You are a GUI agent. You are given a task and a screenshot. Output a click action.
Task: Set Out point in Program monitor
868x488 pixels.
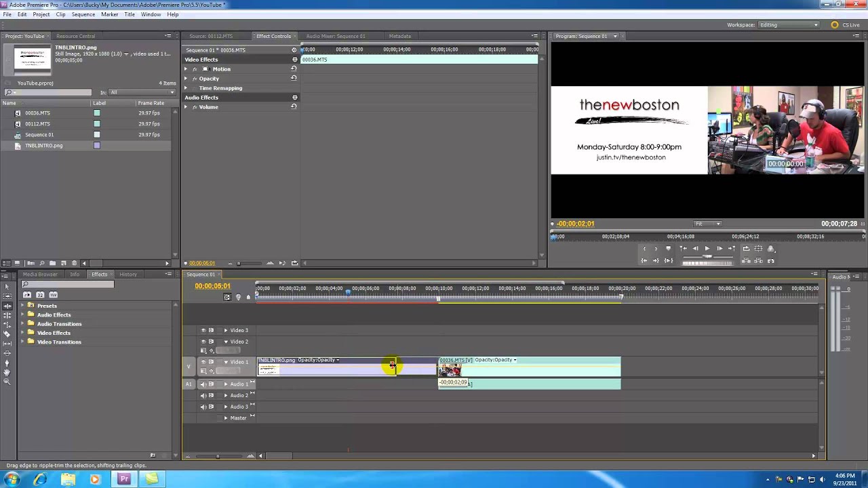(656, 248)
